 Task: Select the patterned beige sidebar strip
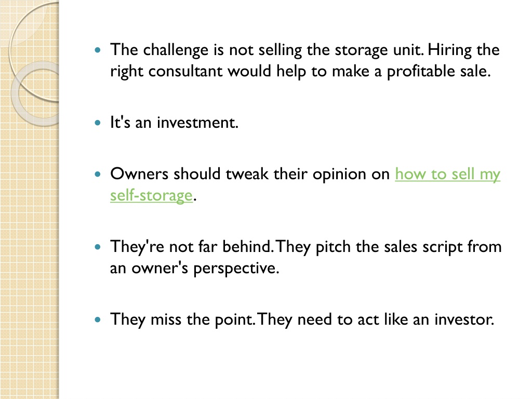[30, 199]
